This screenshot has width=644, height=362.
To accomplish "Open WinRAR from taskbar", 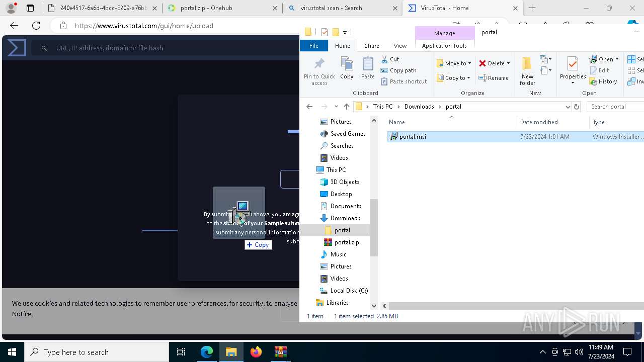I will pyautogui.click(x=280, y=352).
